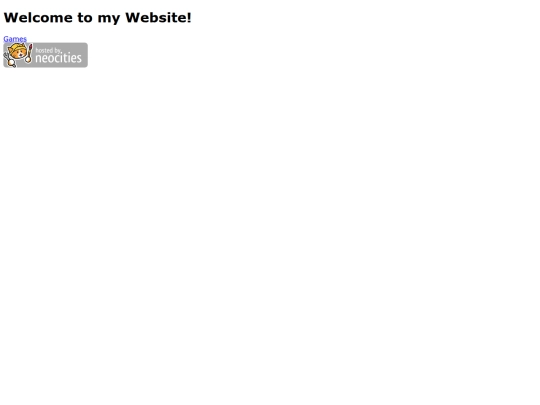Click the orange cat mascot in badge
Screen dimensions: 540x405
coord(18,55)
